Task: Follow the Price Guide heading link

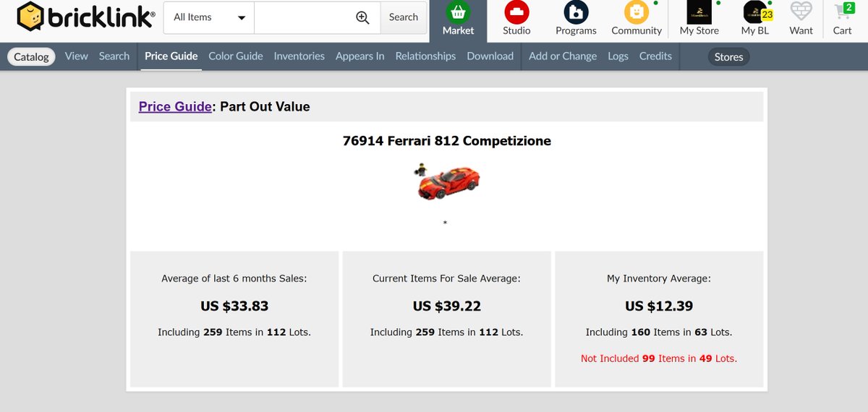Action: point(175,107)
